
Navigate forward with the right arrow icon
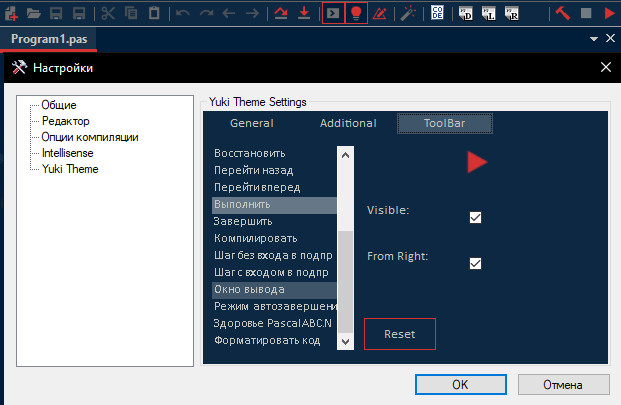[252, 13]
